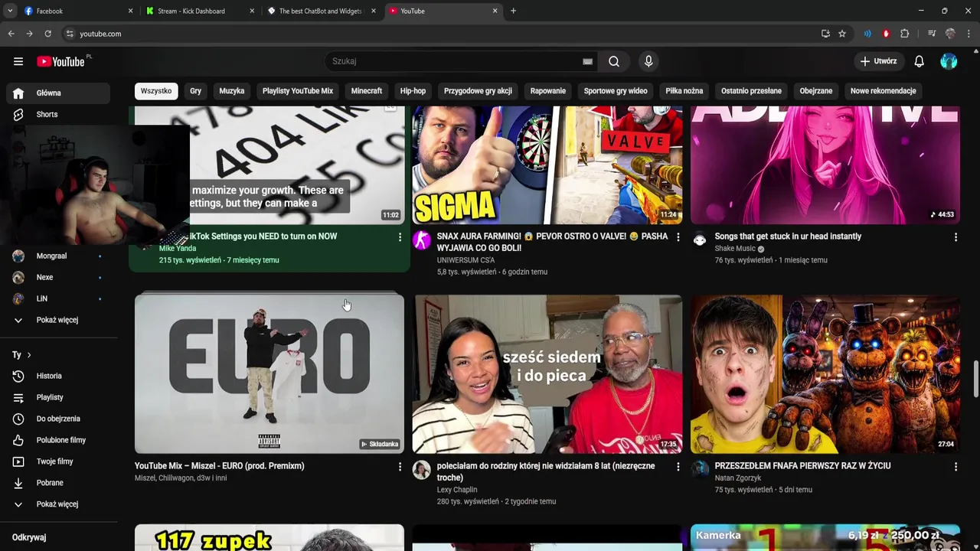Screen dimensions: 980x551
Task: Click the Mike Yanda channel name
Action: tap(178, 249)
